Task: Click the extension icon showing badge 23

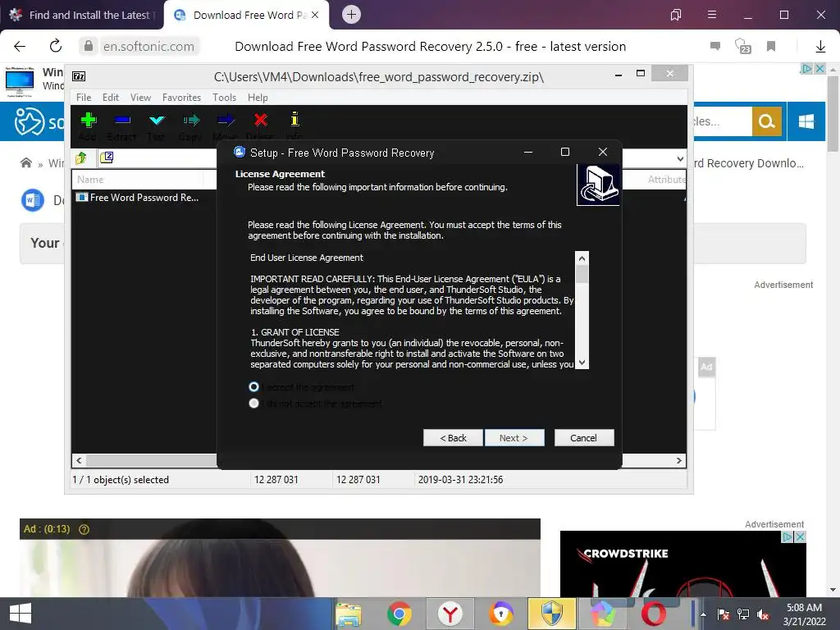Action: pyautogui.click(x=742, y=46)
